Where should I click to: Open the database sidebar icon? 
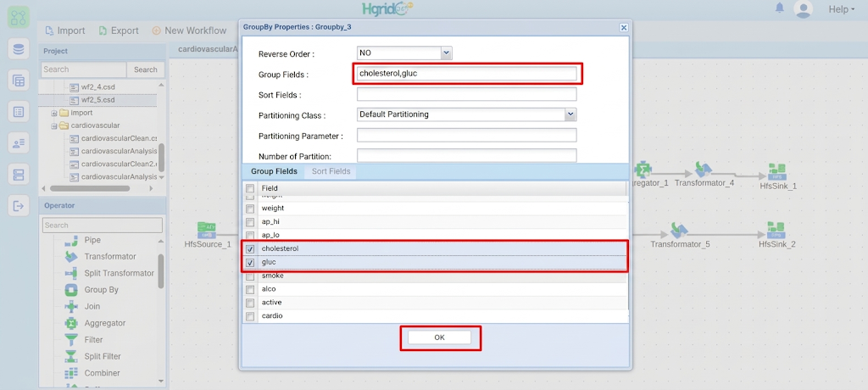[19, 49]
